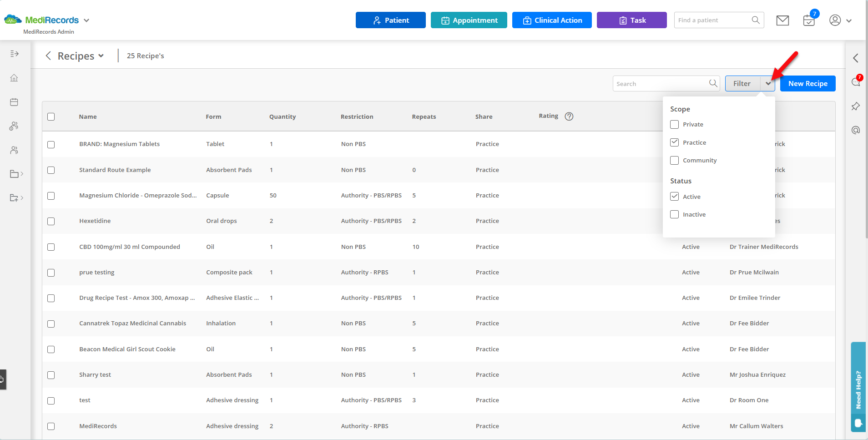Open the patient group icon in the sidebar
The width and height of the screenshot is (868, 440).
pos(14,126)
